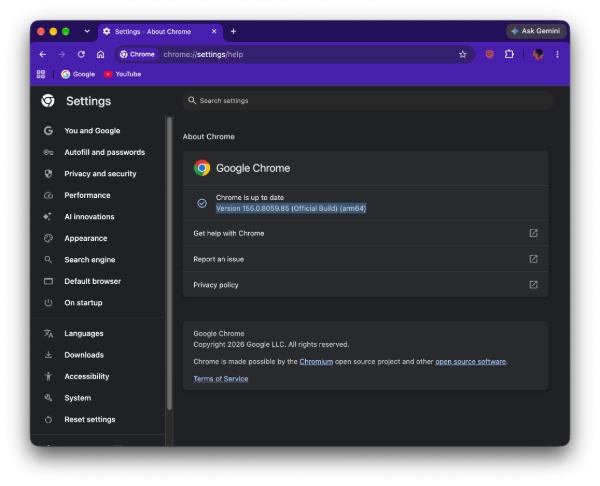Open the Google bookmark
600x486 pixels.
pyautogui.click(x=78, y=74)
